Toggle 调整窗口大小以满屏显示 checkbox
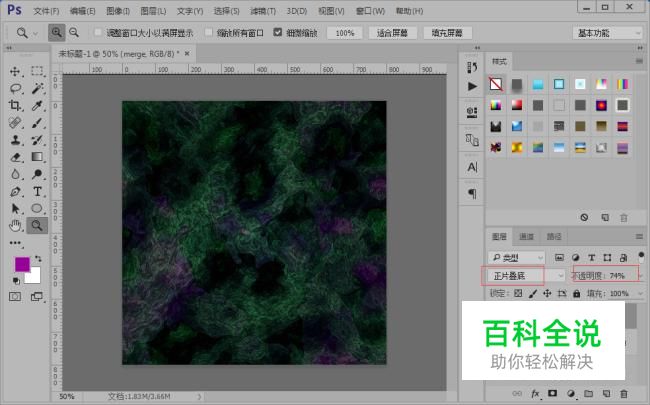 tap(98, 32)
